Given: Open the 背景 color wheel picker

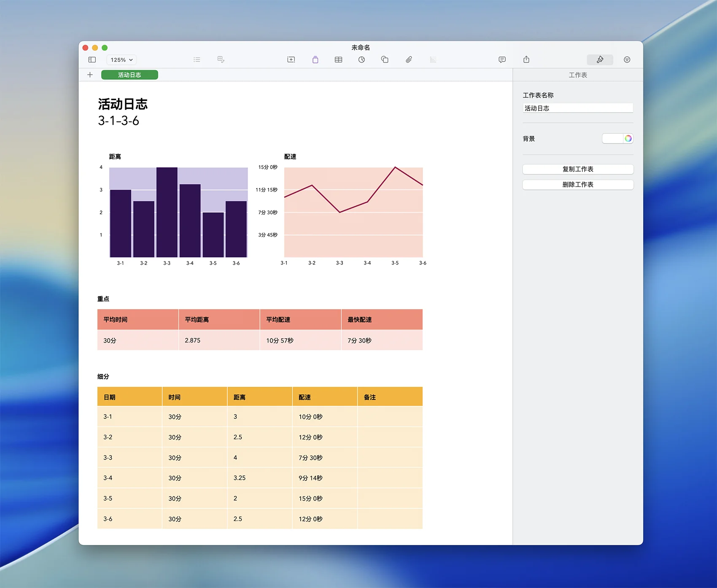Looking at the screenshot, I should [x=628, y=138].
